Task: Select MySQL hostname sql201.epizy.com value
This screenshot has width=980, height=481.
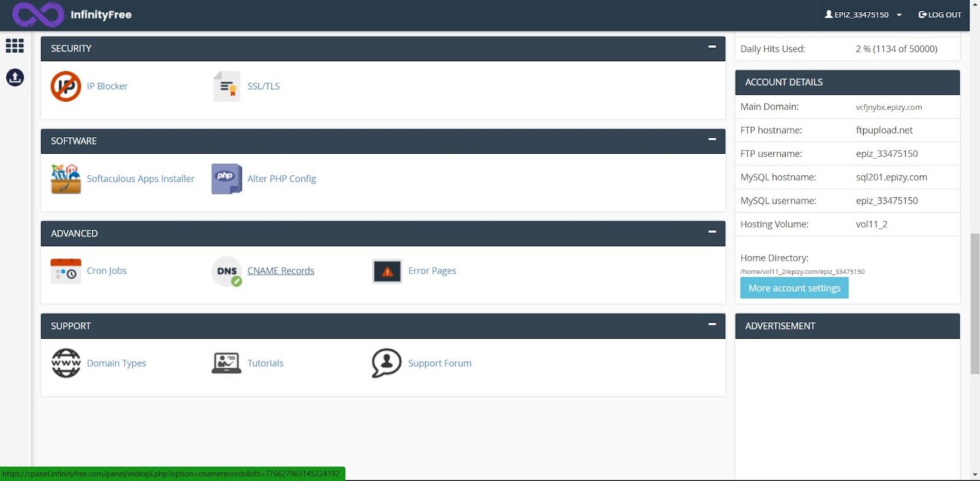Action: point(891,177)
